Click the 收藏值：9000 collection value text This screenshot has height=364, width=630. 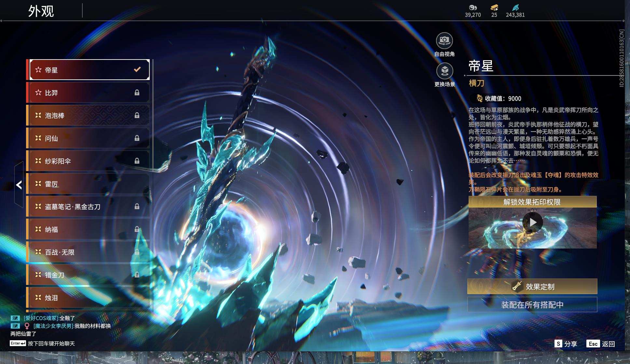tap(503, 99)
